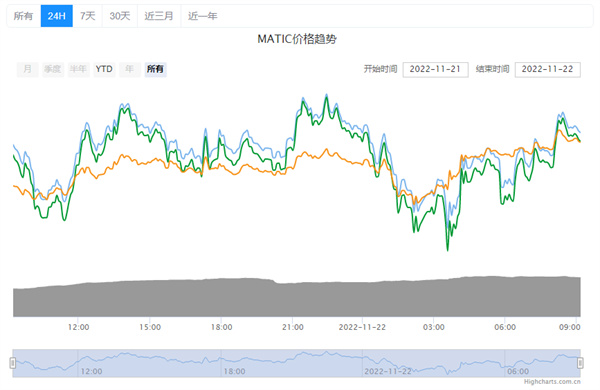Click the 12:00 axis label

pyautogui.click(x=78, y=327)
